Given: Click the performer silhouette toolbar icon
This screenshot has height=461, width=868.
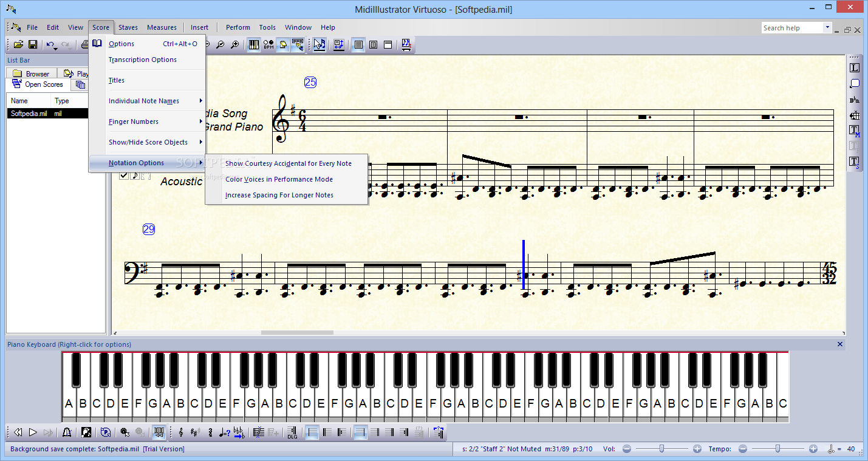Looking at the screenshot, I should (x=86, y=432).
